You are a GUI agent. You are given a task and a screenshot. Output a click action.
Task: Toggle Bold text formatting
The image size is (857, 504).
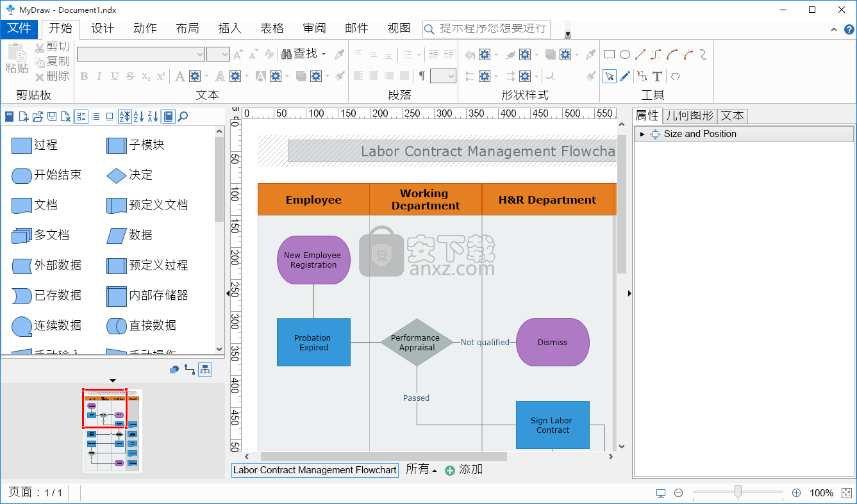tap(84, 77)
